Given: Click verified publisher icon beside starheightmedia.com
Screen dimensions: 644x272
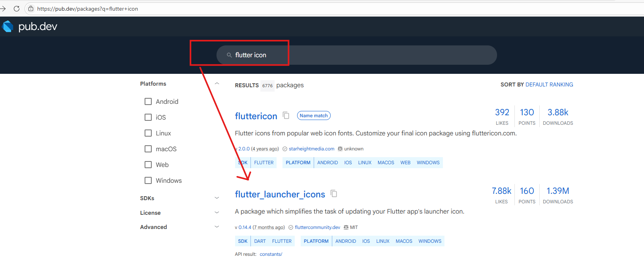Looking at the screenshot, I should (x=285, y=149).
